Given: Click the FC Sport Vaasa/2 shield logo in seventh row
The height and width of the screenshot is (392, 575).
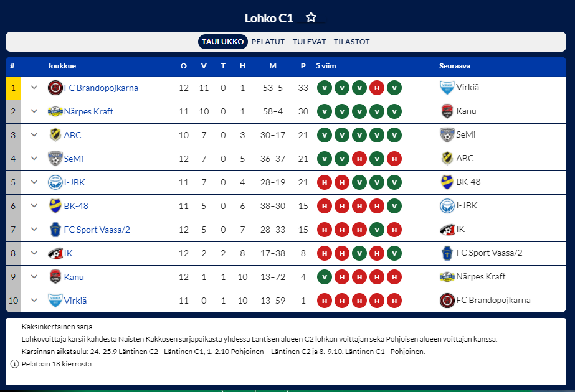Looking at the screenshot, I should [55, 230].
